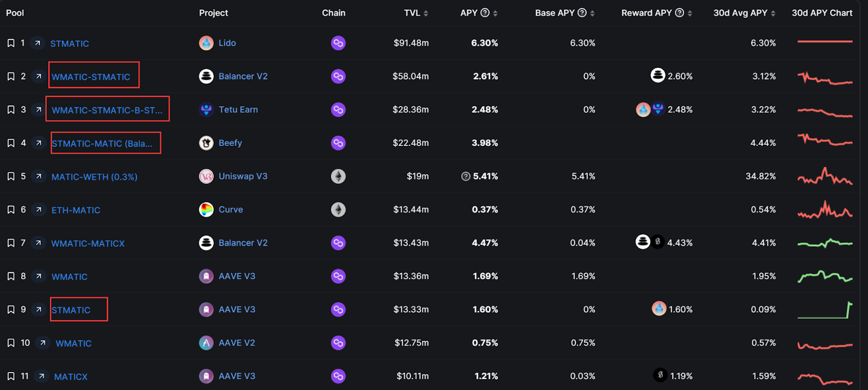Bookmark the WMATIC-MATICX pool

[11, 243]
